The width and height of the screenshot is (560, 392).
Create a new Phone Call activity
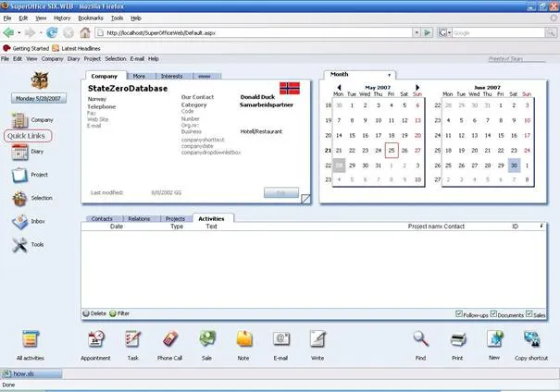pyautogui.click(x=170, y=340)
